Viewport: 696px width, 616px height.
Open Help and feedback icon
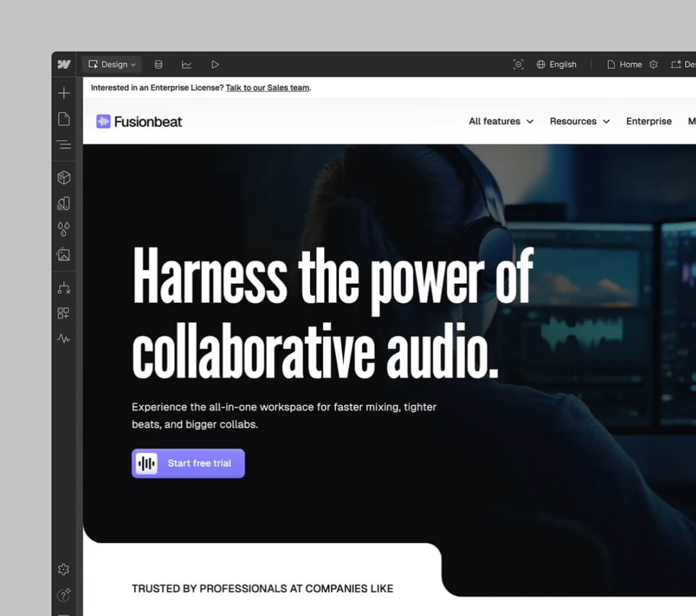pyautogui.click(x=64, y=594)
